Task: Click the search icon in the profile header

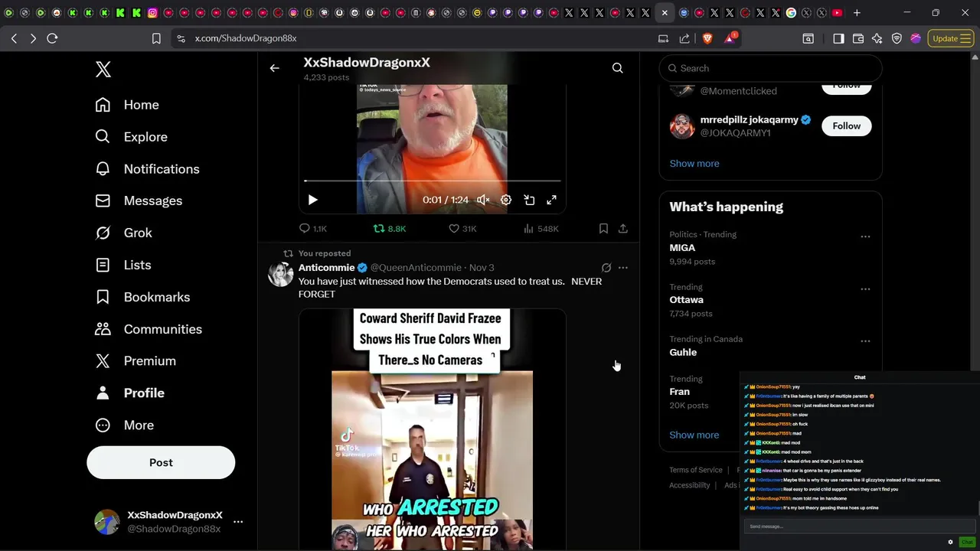Action: (x=617, y=68)
